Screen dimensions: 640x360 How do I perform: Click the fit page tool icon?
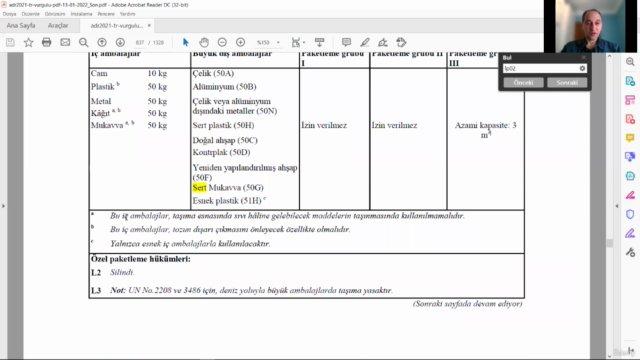click(x=296, y=42)
